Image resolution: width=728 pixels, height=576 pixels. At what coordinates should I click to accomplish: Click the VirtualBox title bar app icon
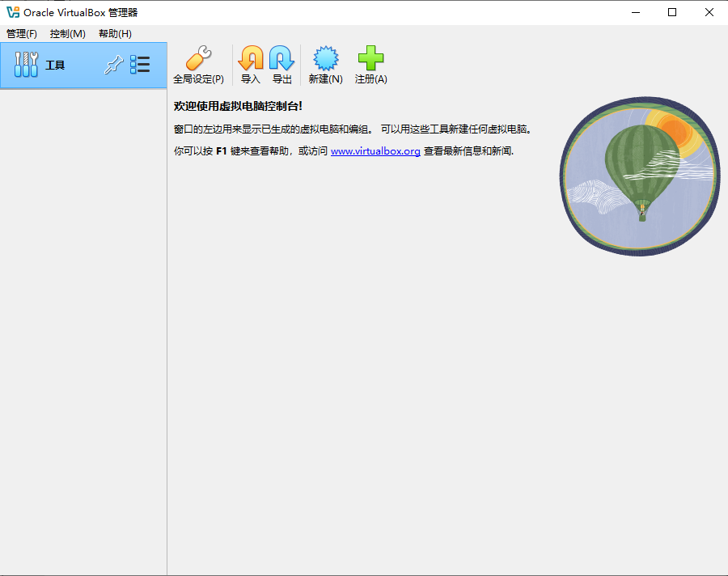[12, 13]
